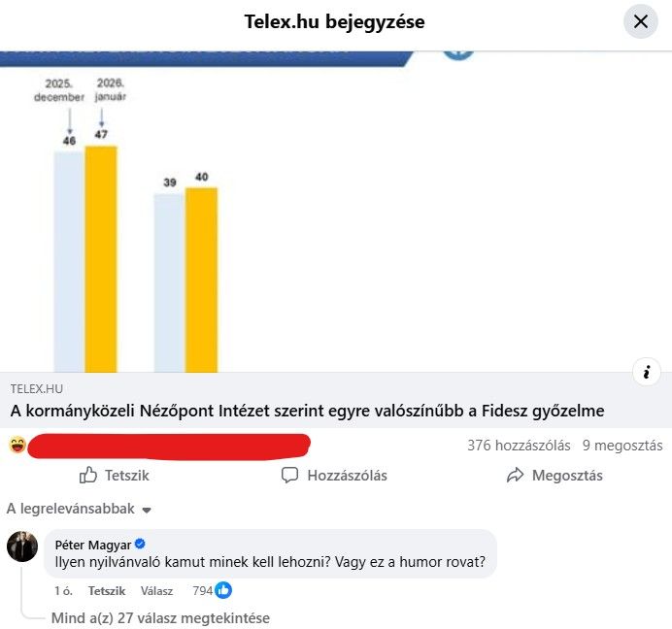Click the 1 ó. comment timestamp

click(64, 590)
